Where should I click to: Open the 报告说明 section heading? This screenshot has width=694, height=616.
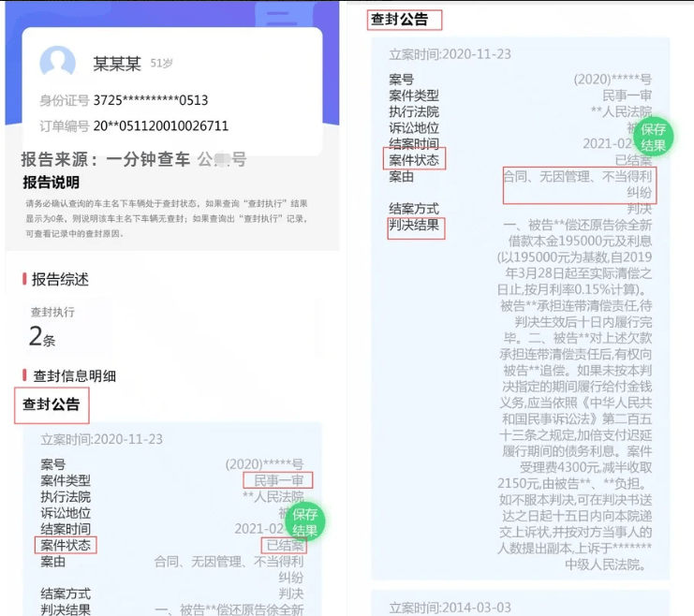point(52,183)
